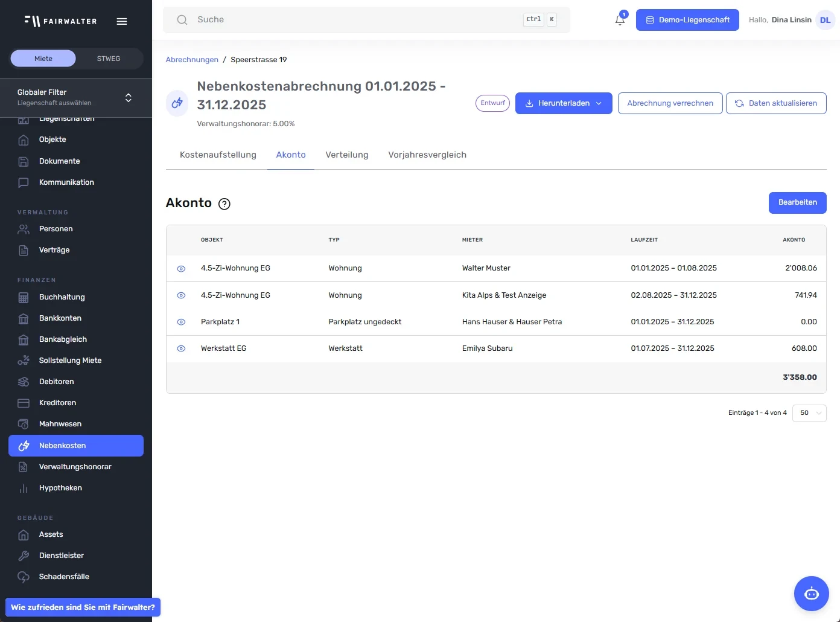840x622 pixels.
Task: Switch to the Verteilung tab
Action: [347, 155]
